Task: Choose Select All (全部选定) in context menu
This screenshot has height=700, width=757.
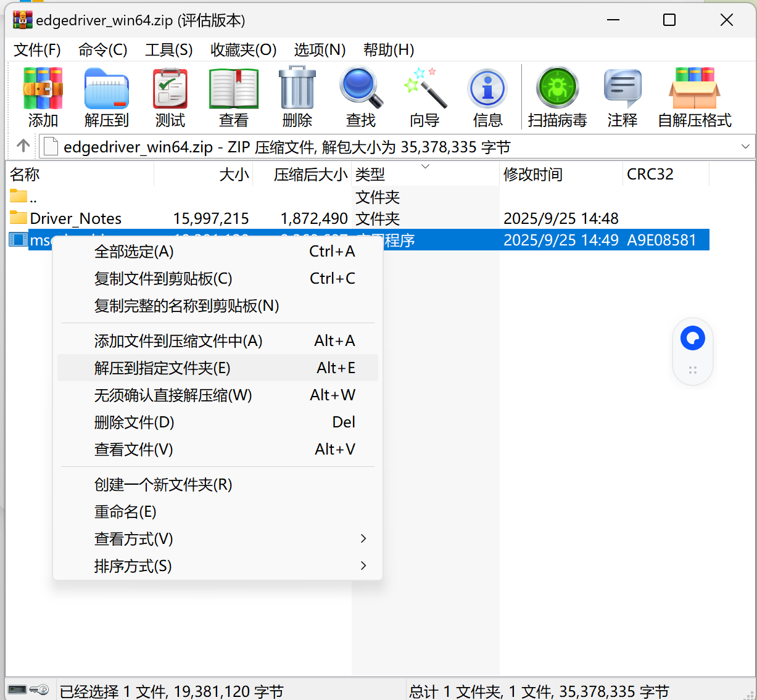Action: tap(217, 252)
